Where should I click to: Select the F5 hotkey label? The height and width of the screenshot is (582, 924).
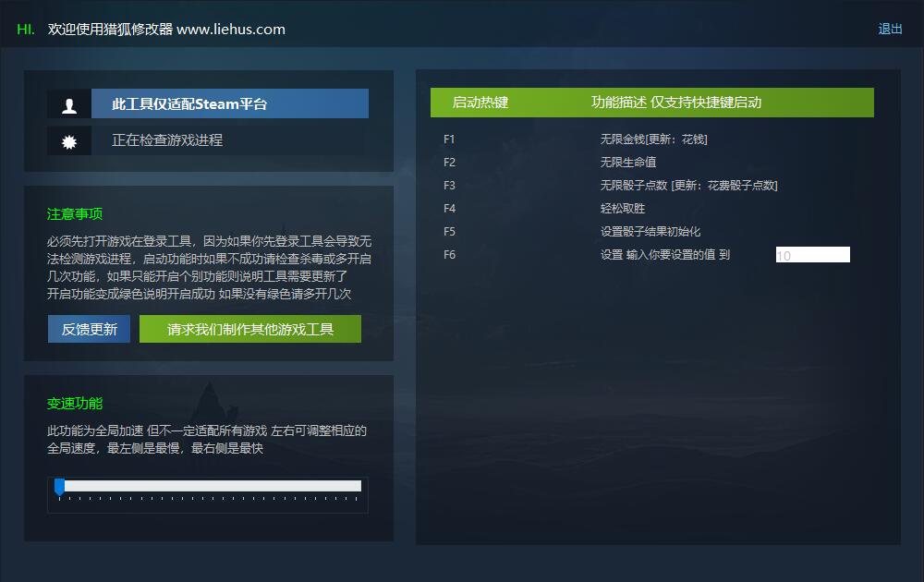pos(449,232)
